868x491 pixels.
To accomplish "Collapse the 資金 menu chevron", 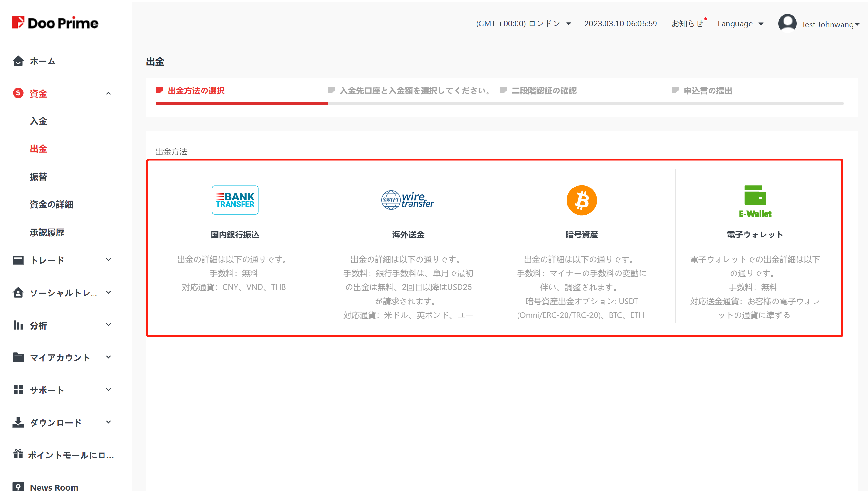I will (108, 93).
